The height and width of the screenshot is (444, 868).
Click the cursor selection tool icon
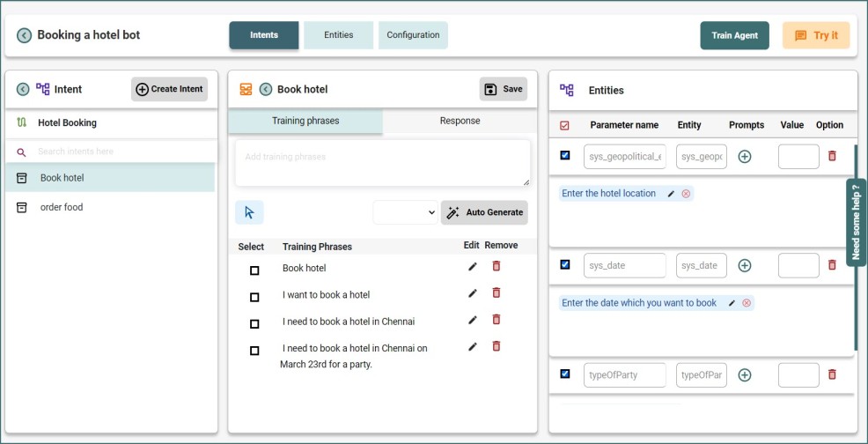click(x=249, y=212)
